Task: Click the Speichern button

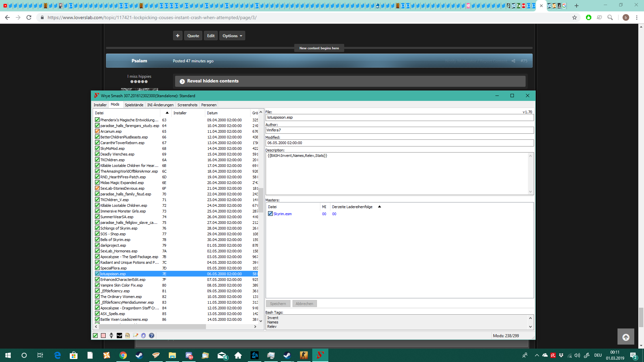Action: click(x=278, y=304)
